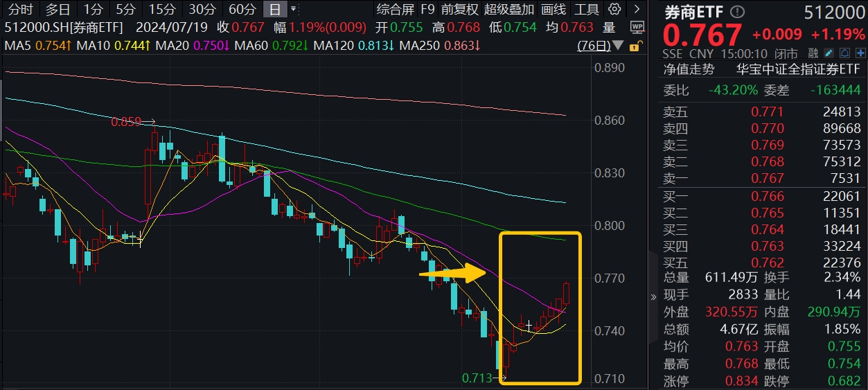Click the yellow padlock icon
868x390 pixels.
coord(633,46)
